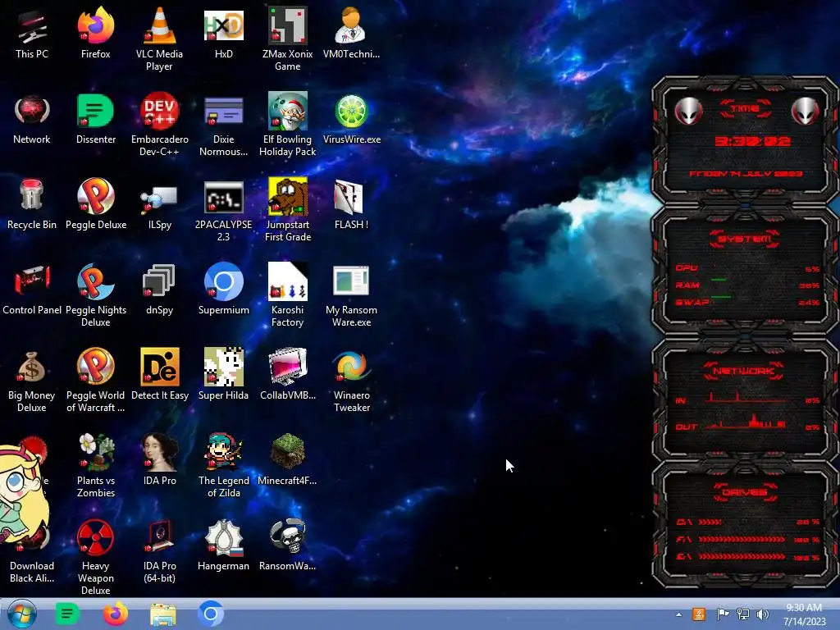Open Elf Bowling Holiday Pack
Viewport: 840px width, 630px height.
[288, 125]
